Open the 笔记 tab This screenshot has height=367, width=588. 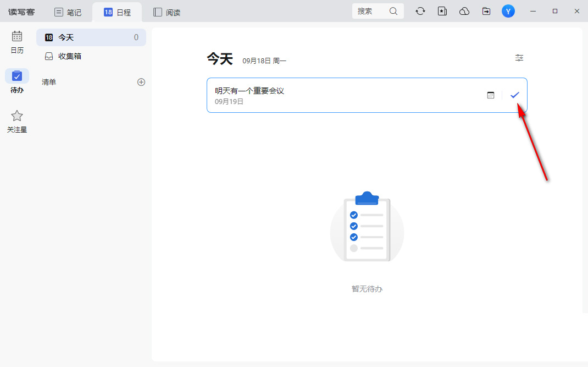[68, 13]
